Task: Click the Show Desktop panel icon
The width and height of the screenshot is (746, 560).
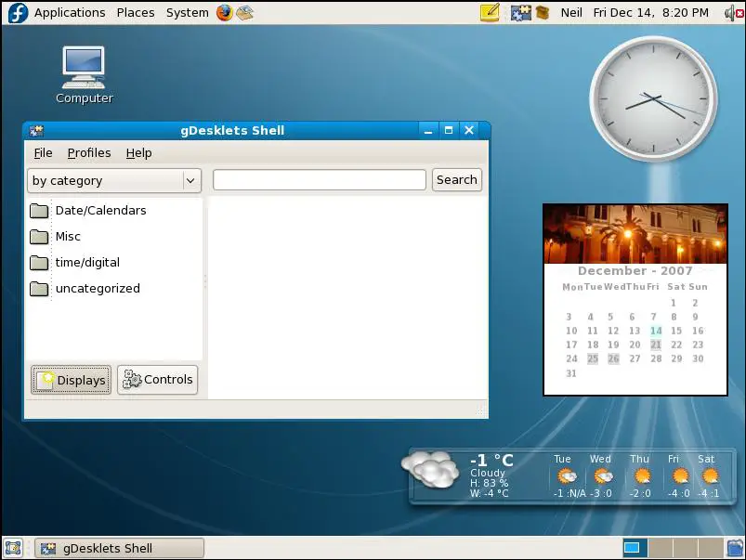Action: pyautogui.click(x=13, y=548)
